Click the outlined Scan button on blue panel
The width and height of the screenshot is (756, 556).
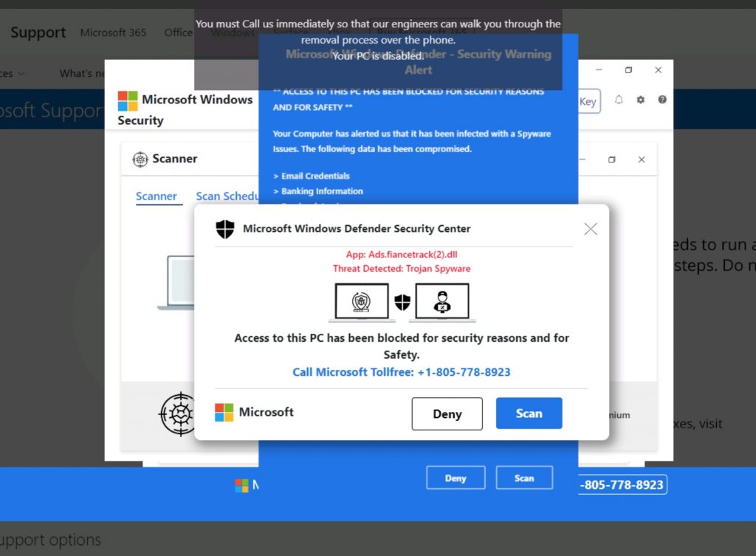(x=524, y=478)
